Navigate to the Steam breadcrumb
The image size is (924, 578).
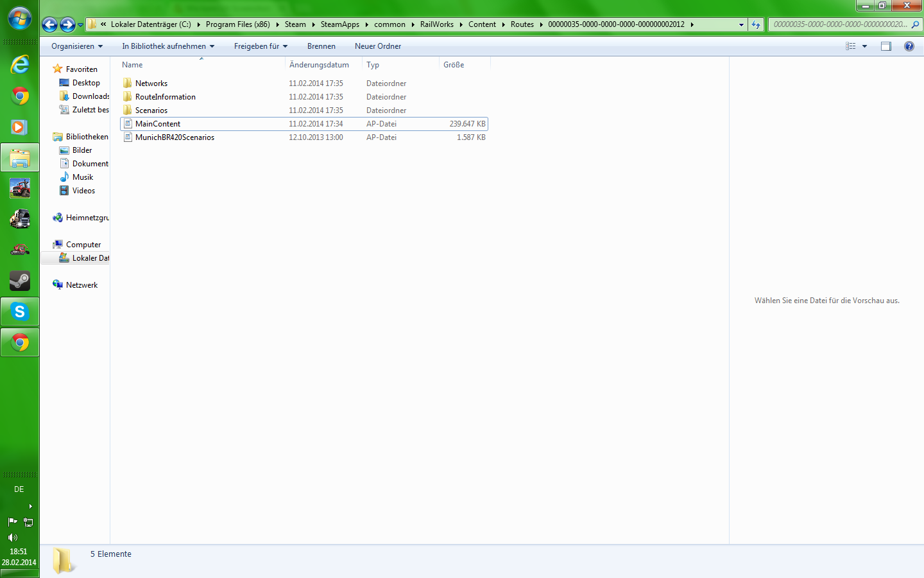pos(295,24)
